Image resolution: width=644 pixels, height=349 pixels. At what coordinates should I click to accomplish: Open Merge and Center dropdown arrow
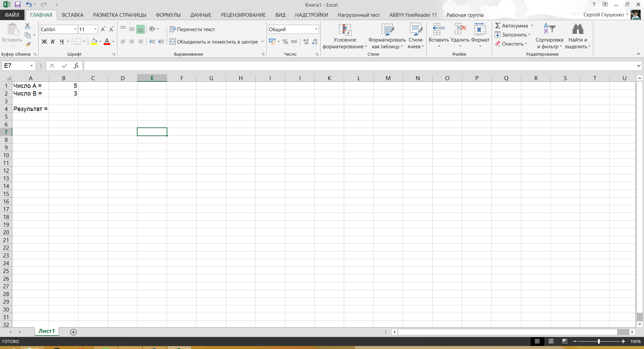pos(262,42)
